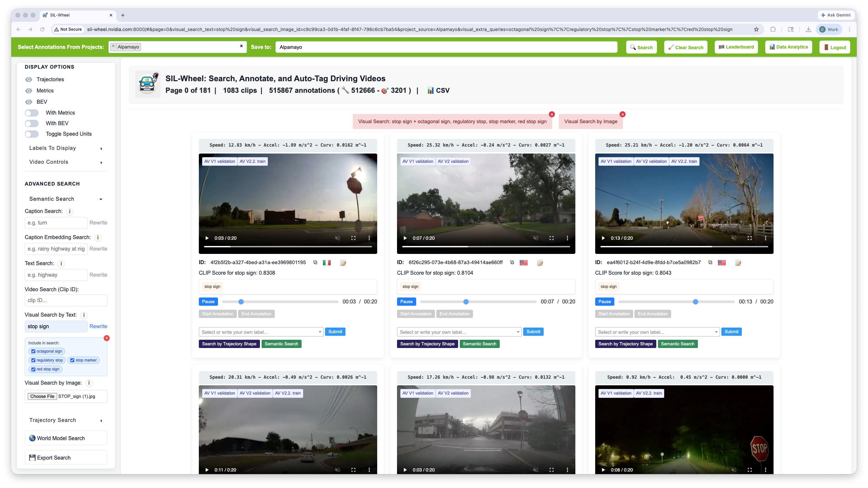
Task: Enable With Metrics switch
Action: pos(32,113)
